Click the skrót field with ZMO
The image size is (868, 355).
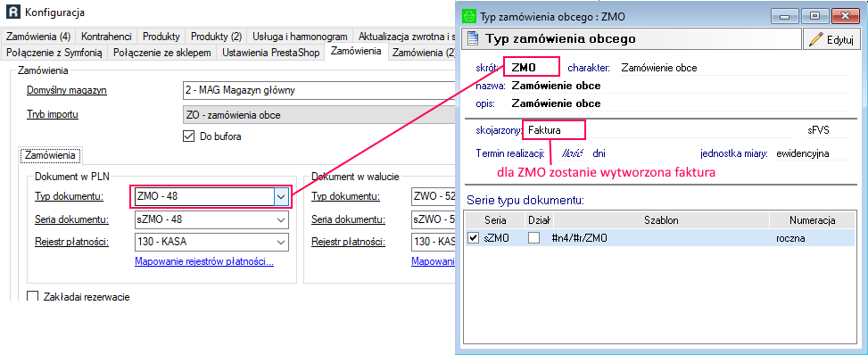(532, 68)
